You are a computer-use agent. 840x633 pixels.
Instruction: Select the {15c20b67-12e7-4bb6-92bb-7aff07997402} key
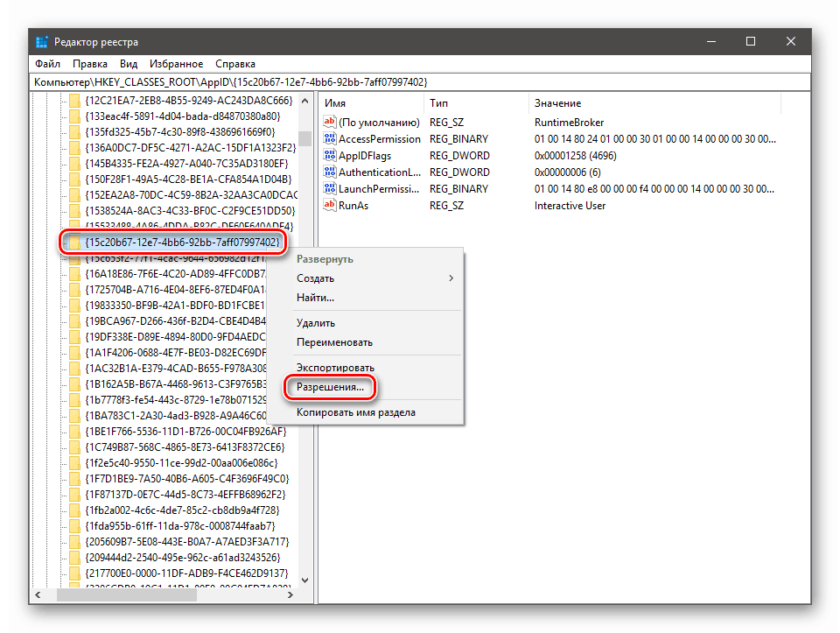(x=182, y=243)
